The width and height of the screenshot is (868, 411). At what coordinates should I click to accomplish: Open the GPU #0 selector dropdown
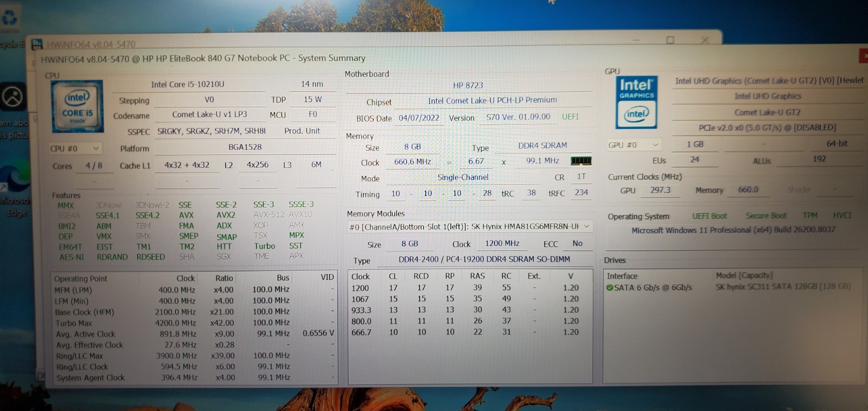click(633, 145)
